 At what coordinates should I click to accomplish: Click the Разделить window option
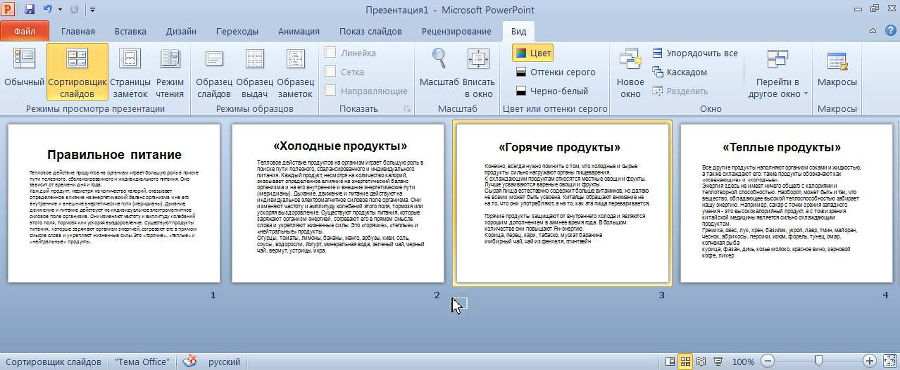(x=680, y=91)
